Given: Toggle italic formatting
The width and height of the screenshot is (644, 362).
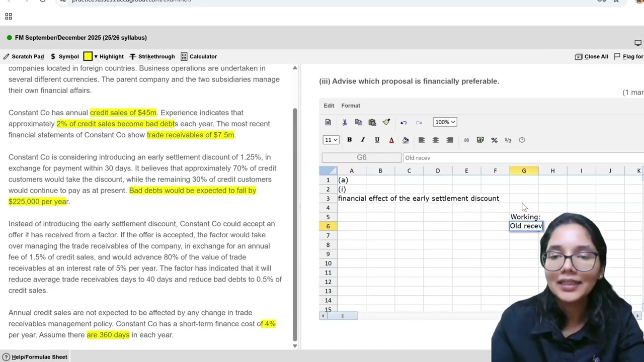Looking at the screenshot, I should (x=363, y=140).
